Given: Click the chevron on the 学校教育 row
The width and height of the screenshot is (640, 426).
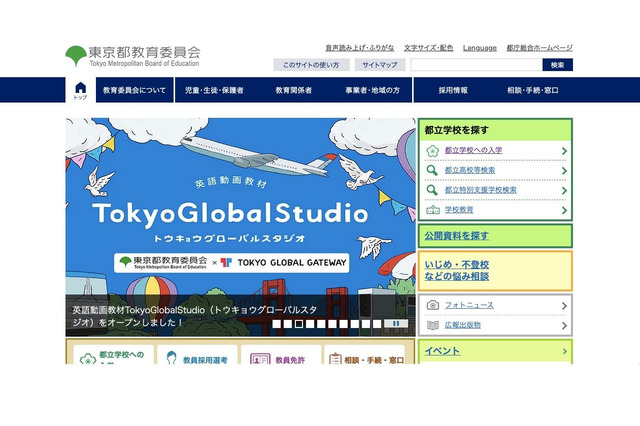Looking at the screenshot, I should coord(564,210).
